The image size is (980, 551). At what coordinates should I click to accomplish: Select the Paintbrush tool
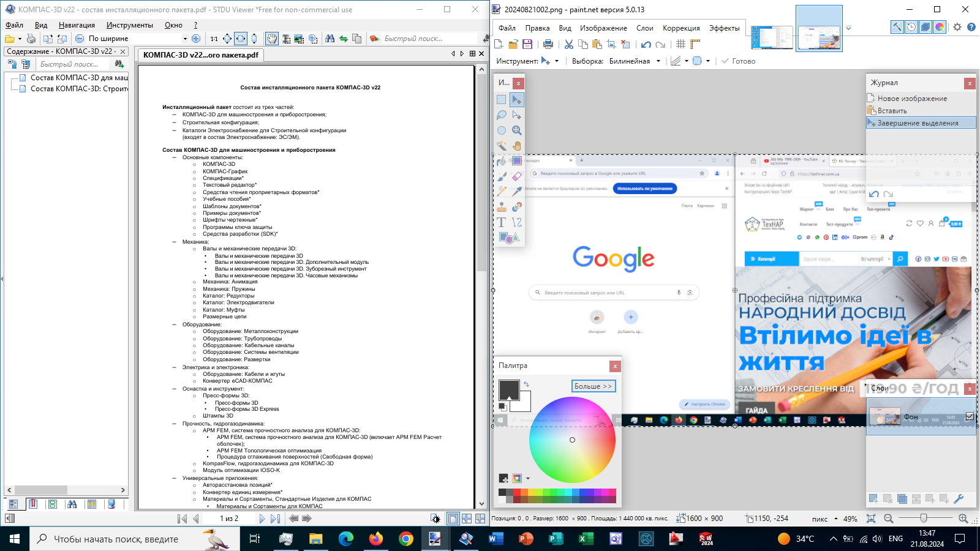point(502,176)
